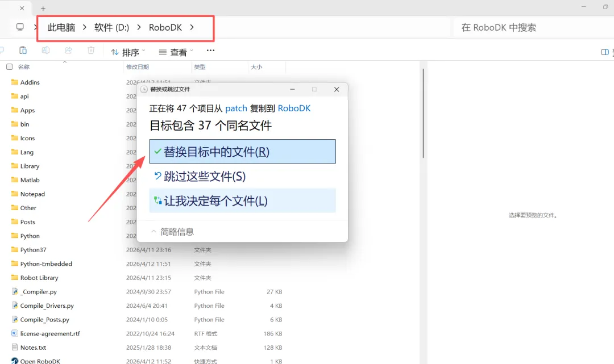Open the 排序 sort dropdown
The width and height of the screenshot is (614, 364).
[x=128, y=52]
